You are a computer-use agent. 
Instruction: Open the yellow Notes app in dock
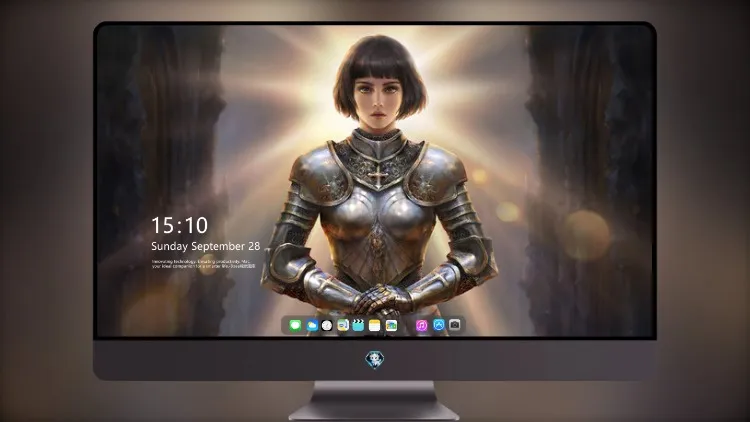click(375, 325)
